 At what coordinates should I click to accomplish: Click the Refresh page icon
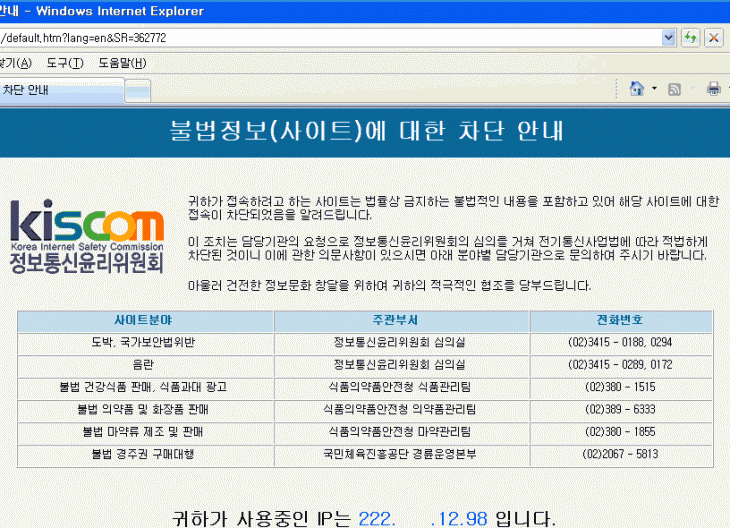690,37
